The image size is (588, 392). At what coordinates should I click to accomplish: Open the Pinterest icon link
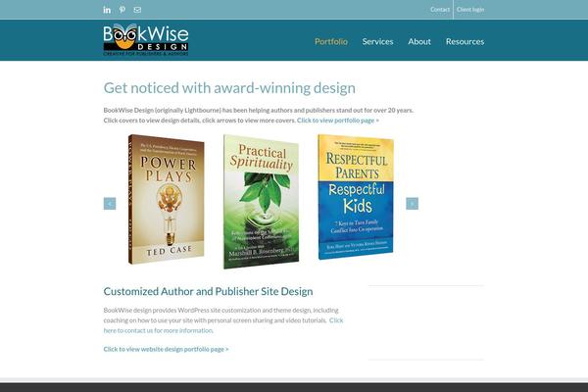point(122,10)
